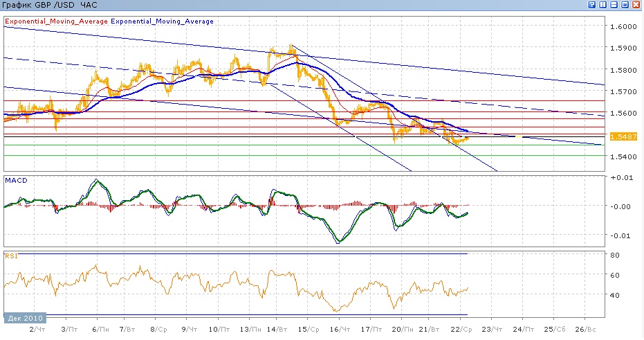This screenshot has height=340, width=644.
Task: Click the 6/Пн date label
Action: click(100, 330)
